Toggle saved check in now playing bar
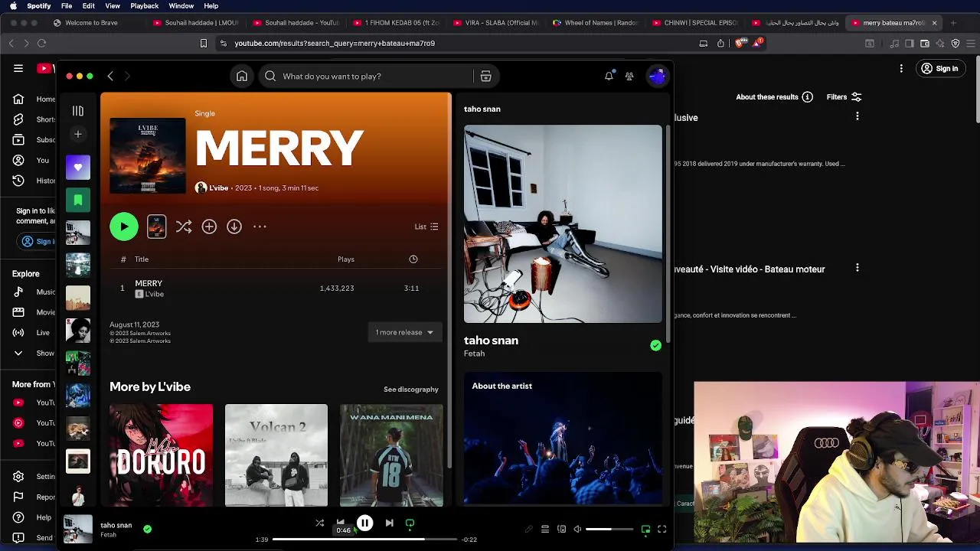Image resolution: width=980 pixels, height=551 pixels. point(147,529)
